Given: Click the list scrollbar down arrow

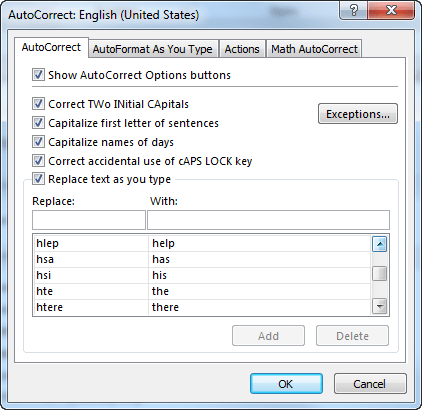Looking at the screenshot, I should click(379, 306).
